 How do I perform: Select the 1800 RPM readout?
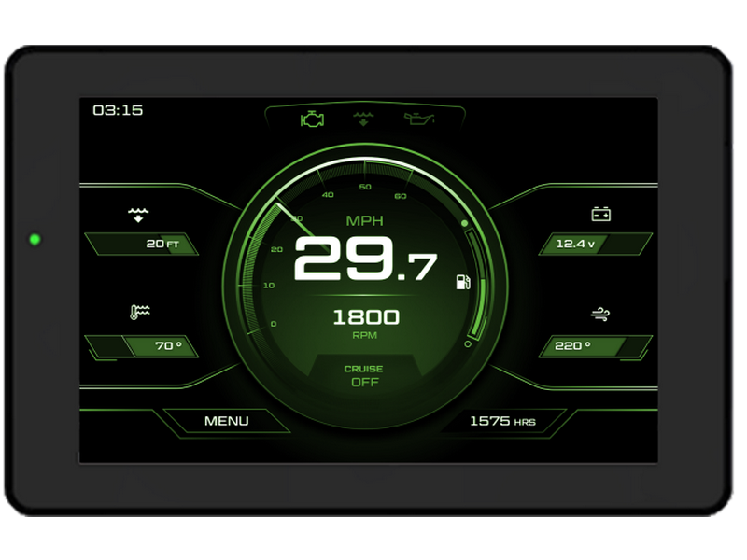click(x=366, y=318)
